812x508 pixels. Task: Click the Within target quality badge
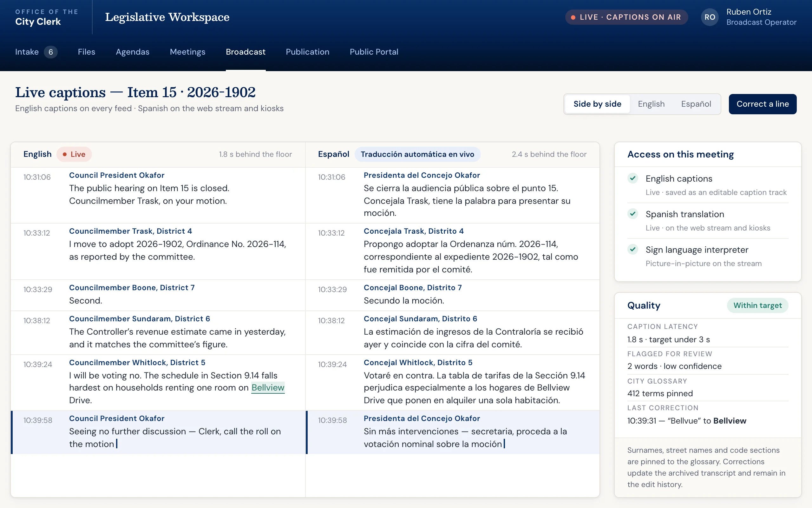757,305
